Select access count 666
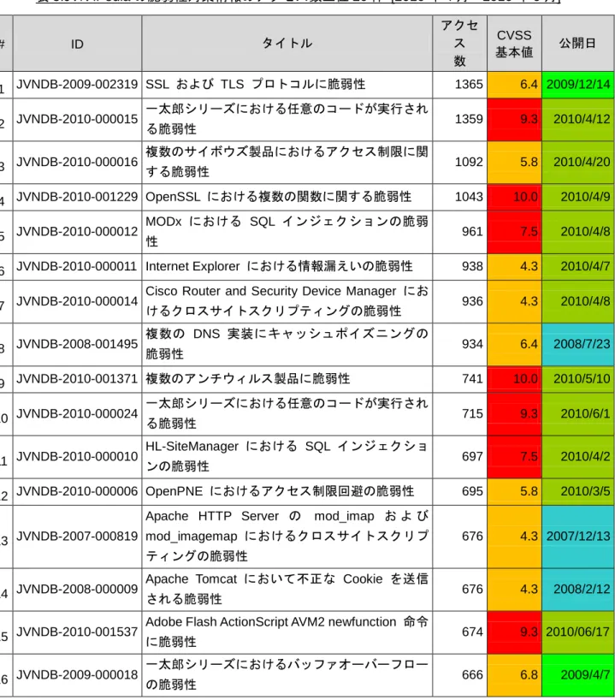This screenshot has width=615, height=700. click(459, 674)
